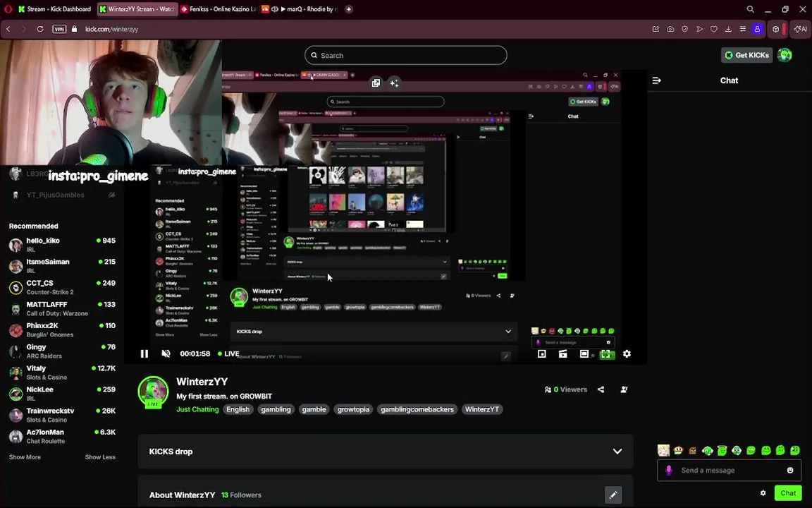Image resolution: width=812 pixels, height=508 pixels.
Task: Open the WinterzYY channel avatar
Action: tap(153, 392)
